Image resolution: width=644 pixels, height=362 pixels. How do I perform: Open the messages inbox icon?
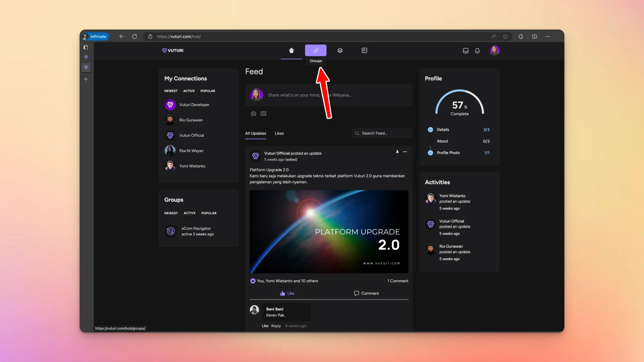click(466, 51)
